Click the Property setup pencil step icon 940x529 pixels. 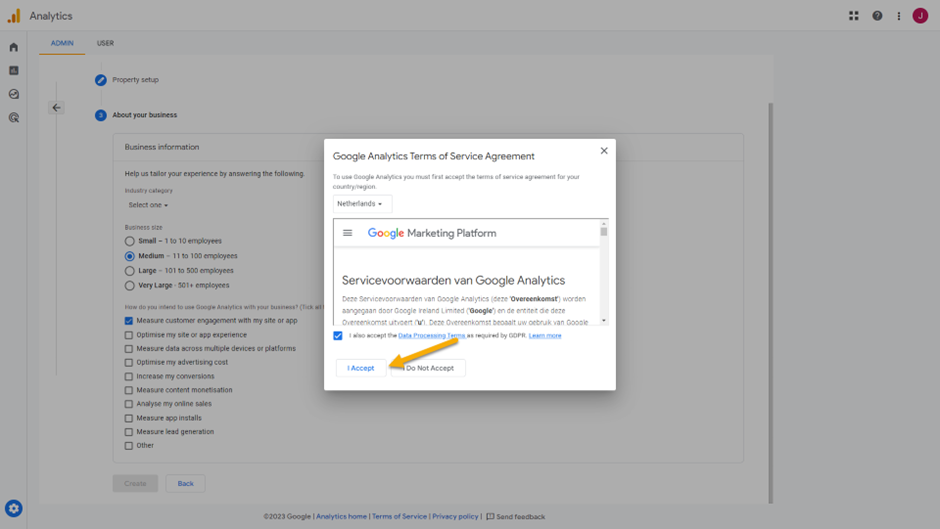[101, 80]
